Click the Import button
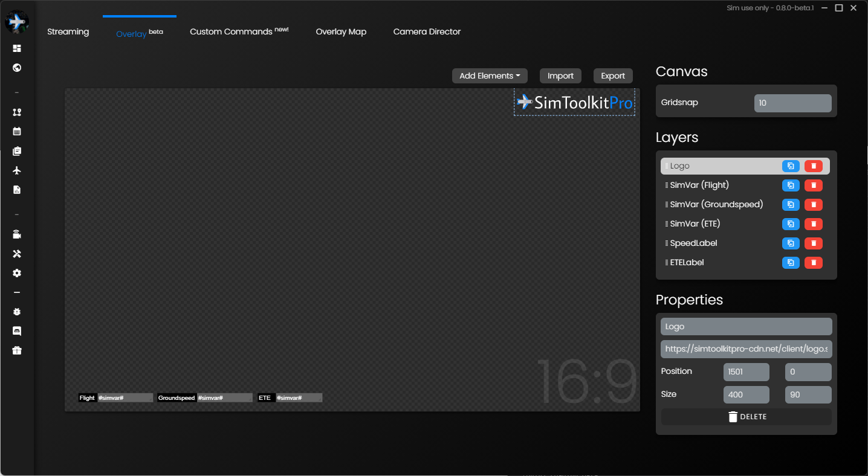The image size is (868, 476). (560, 76)
